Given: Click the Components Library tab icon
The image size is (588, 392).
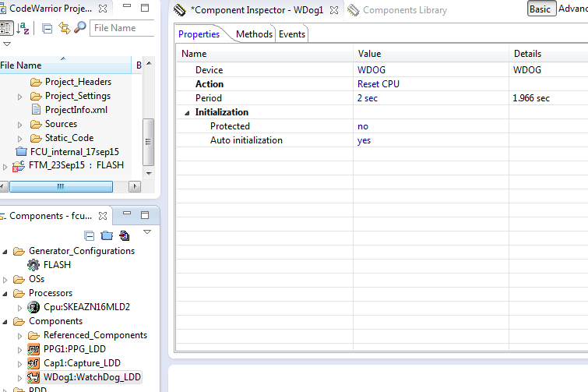Looking at the screenshot, I should click(353, 10).
